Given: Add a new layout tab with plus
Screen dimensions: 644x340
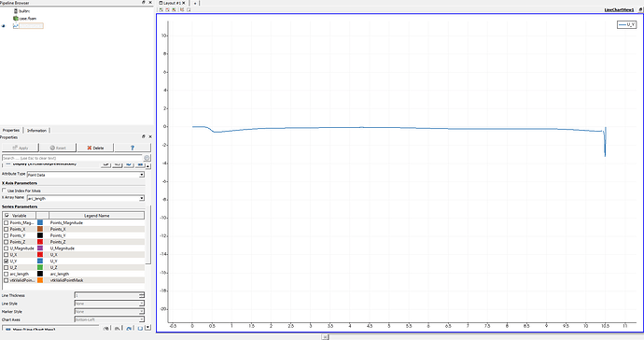Looking at the screenshot, I should click(x=195, y=3).
